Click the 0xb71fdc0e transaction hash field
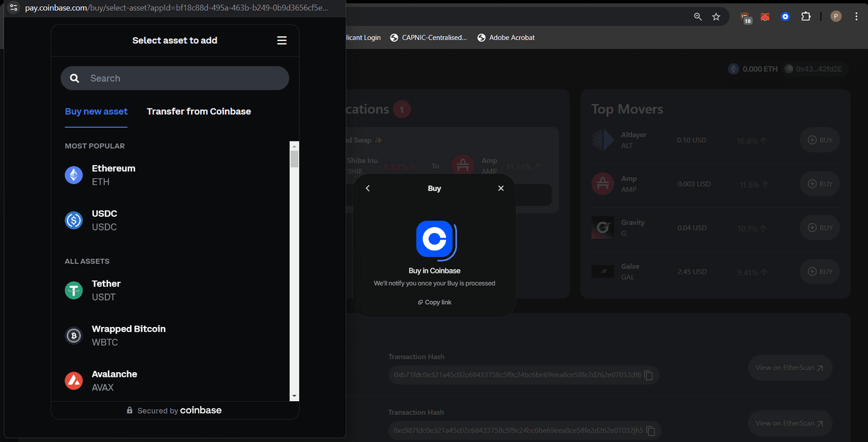 tap(524, 375)
